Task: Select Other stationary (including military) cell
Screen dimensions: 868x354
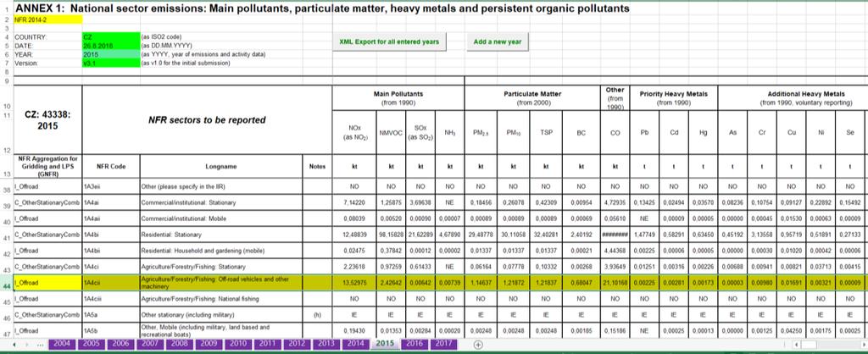Action: (x=221, y=315)
